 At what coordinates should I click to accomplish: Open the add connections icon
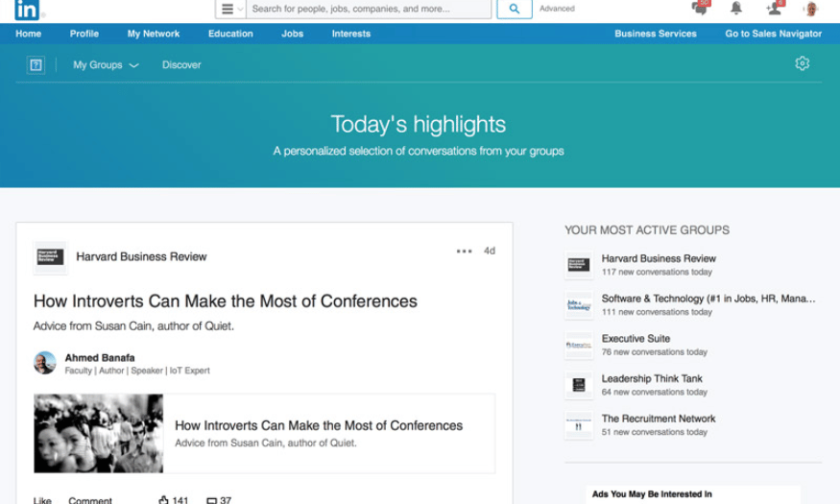click(775, 8)
